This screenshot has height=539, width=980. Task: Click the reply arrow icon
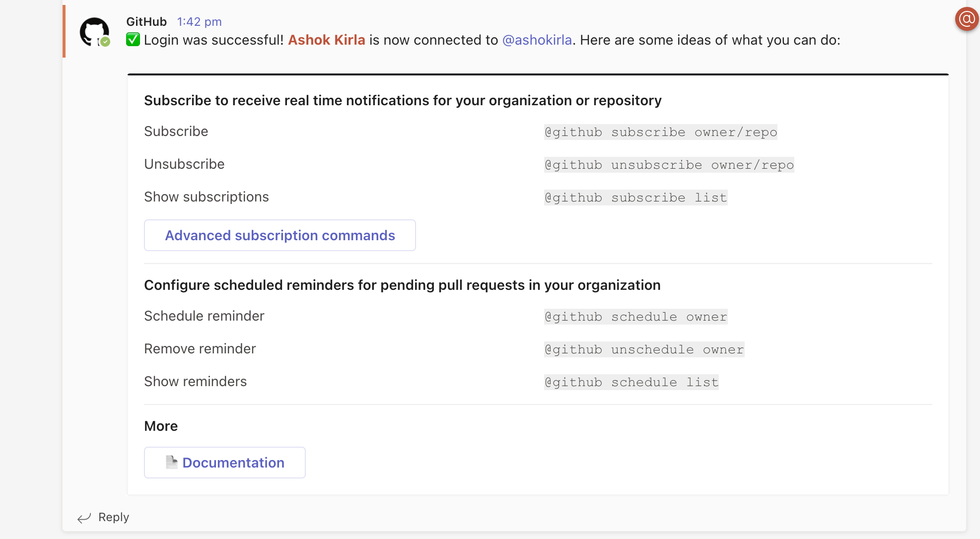(84, 518)
